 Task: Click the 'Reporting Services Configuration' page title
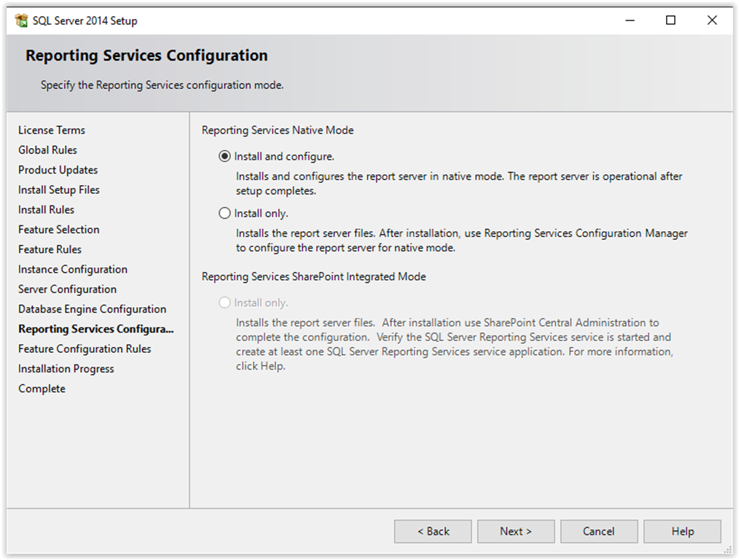(147, 55)
